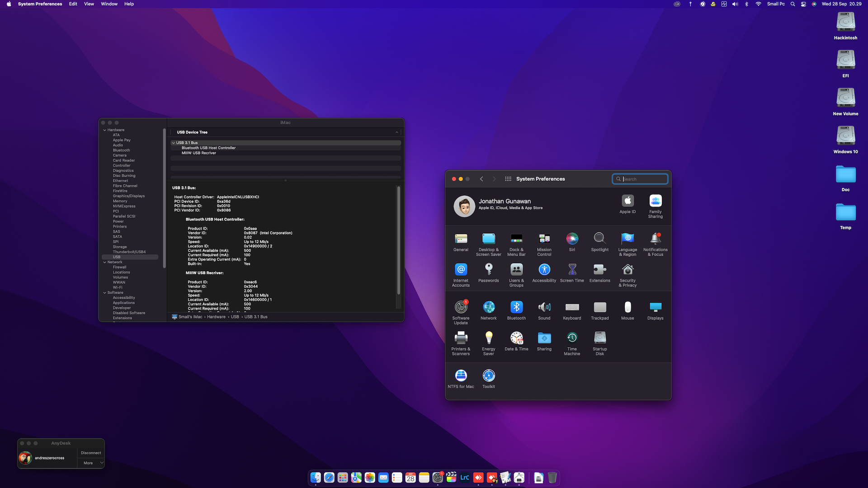Screen dimensions: 868x488
Task: Open Users & Groups preferences
Action: (x=516, y=275)
